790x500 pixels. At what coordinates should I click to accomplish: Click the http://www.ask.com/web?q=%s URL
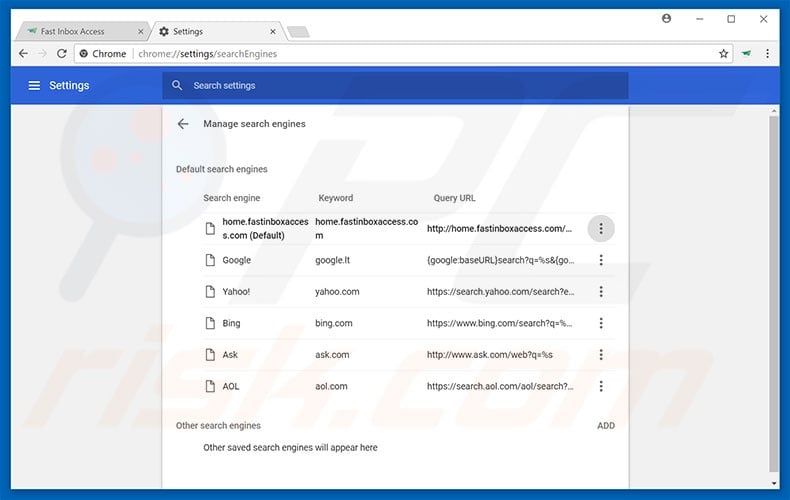490,355
